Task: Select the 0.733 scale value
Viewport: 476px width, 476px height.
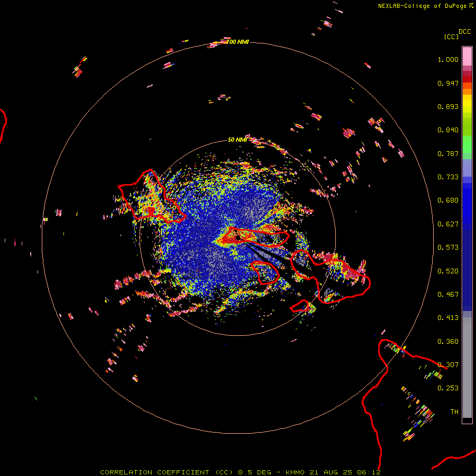Action: 448,177
